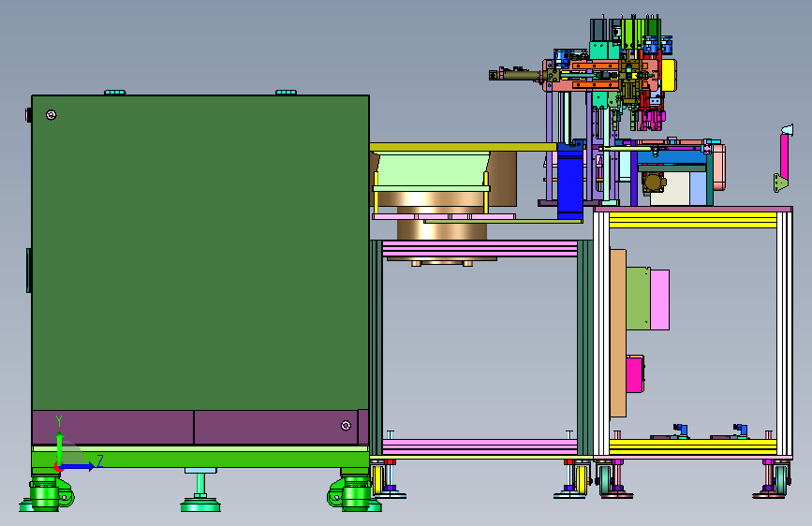Click the blue Z axis arrow of triad
Viewport: 812px width, 526px height.
pos(77,466)
